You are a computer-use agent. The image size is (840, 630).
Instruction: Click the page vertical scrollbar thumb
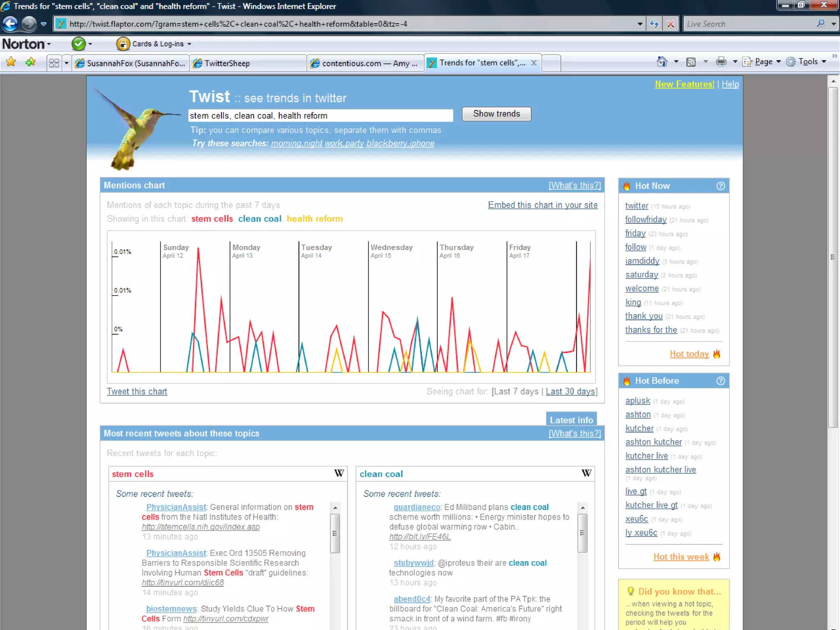click(833, 257)
